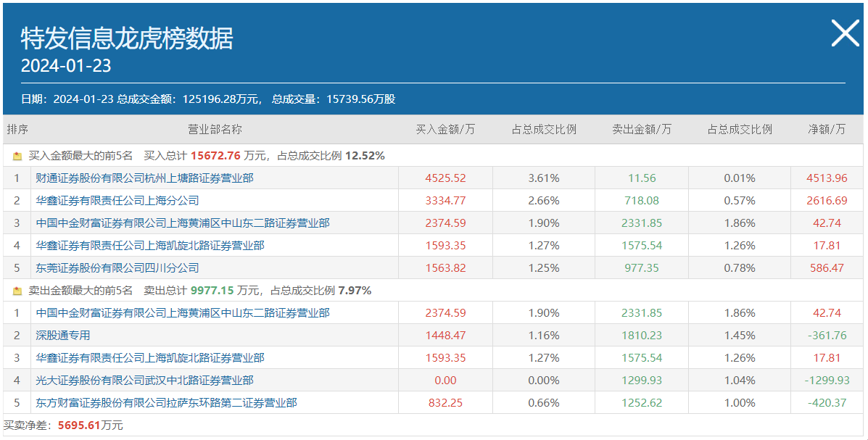Select the sell amount 1252.62
The image size is (868, 440).
642,402
